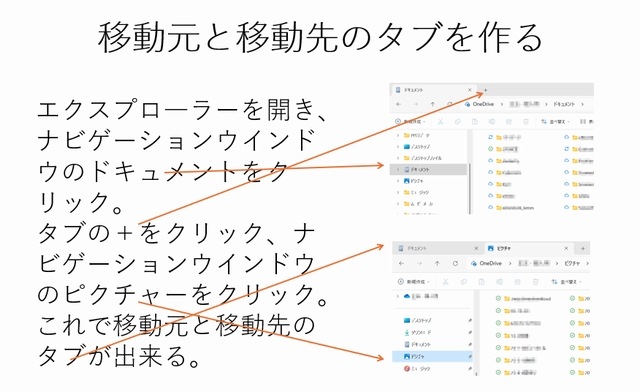Open 並べ替え sort menu in single-tab Explorer
The width and height of the screenshot is (640, 392).
555,122
